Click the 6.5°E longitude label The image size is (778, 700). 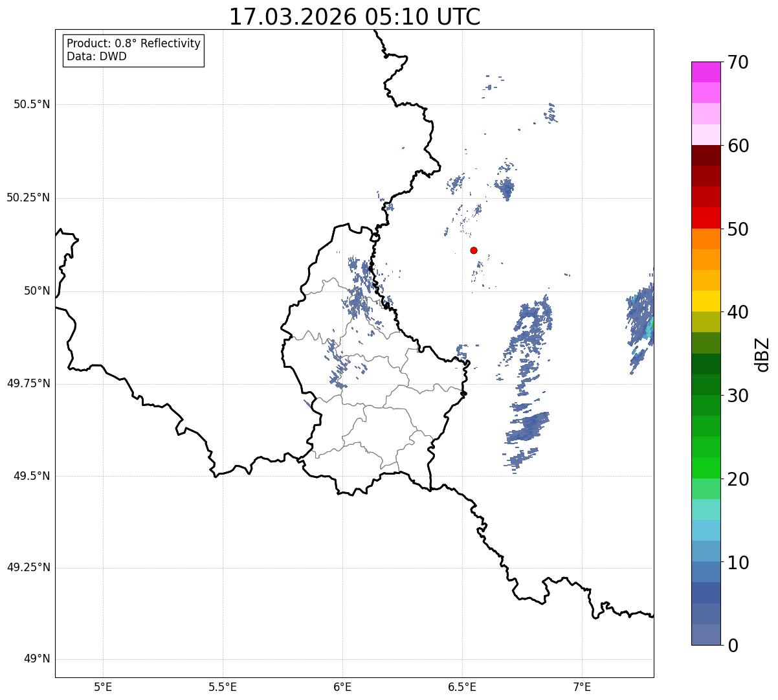coord(462,686)
